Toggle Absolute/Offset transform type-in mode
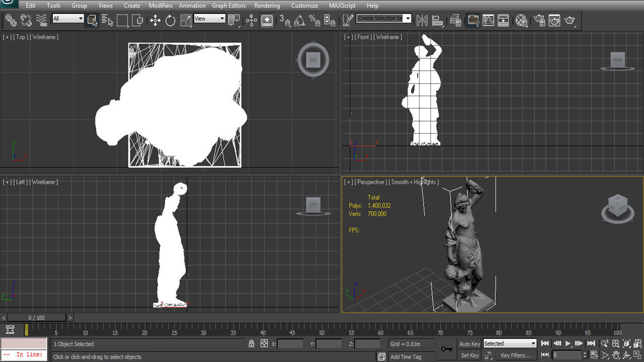644x362 pixels. [264, 344]
